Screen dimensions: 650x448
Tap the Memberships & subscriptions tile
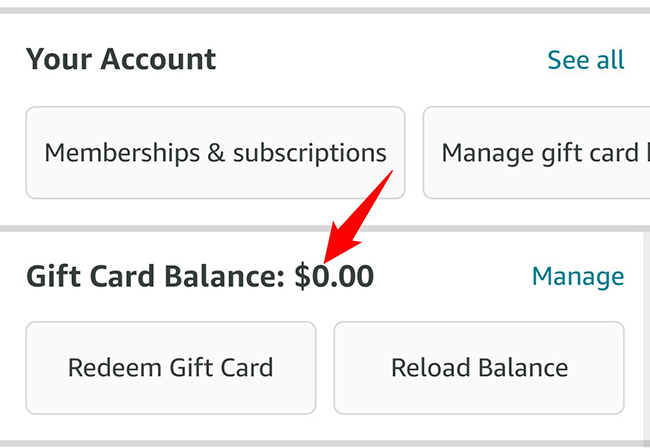pyautogui.click(x=215, y=153)
